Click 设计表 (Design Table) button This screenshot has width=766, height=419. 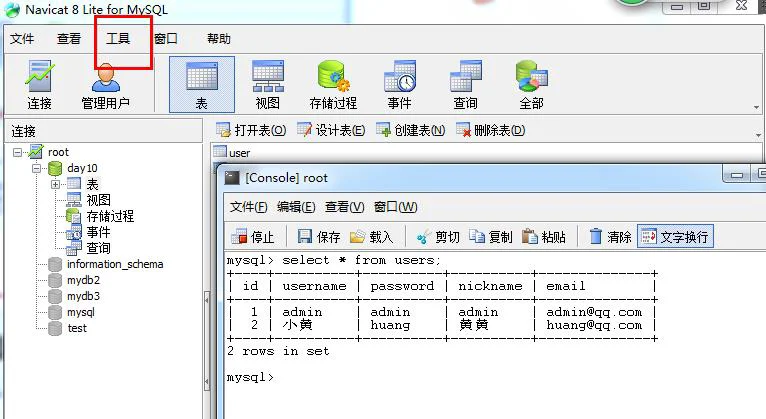(x=331, y=130)
